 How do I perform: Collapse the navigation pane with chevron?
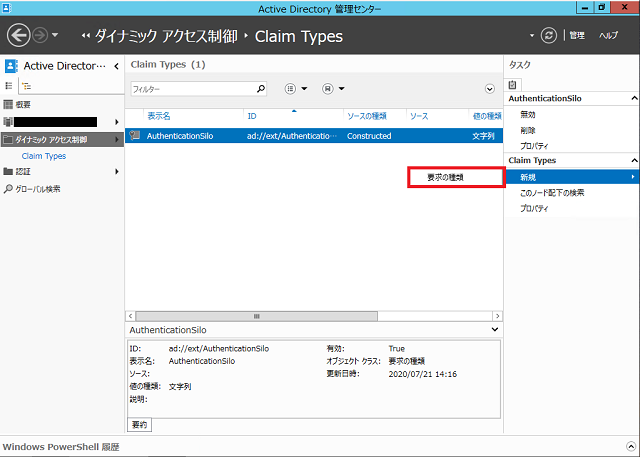pos(115,66)
